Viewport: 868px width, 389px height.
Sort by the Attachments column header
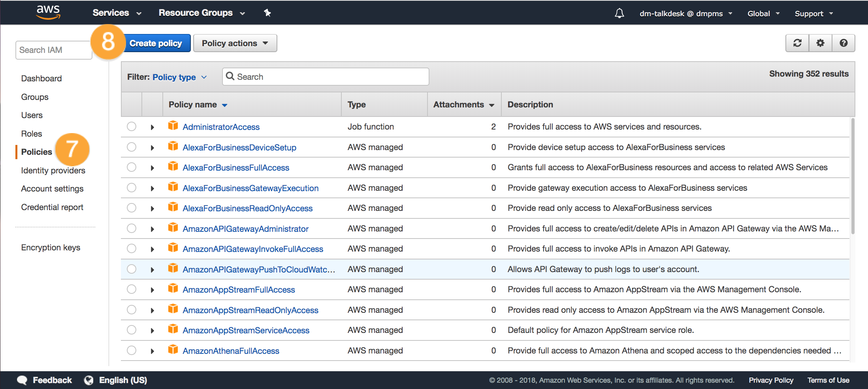464,104
